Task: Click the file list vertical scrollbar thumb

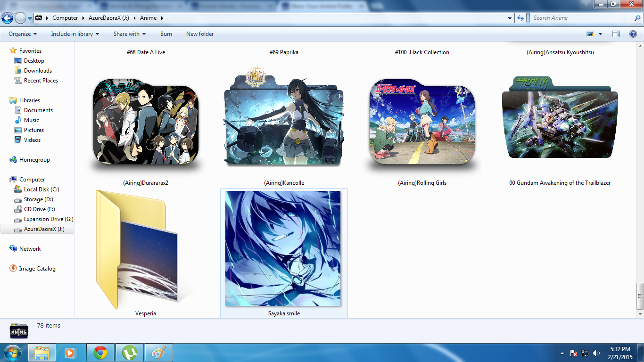Action: point(640,297)
